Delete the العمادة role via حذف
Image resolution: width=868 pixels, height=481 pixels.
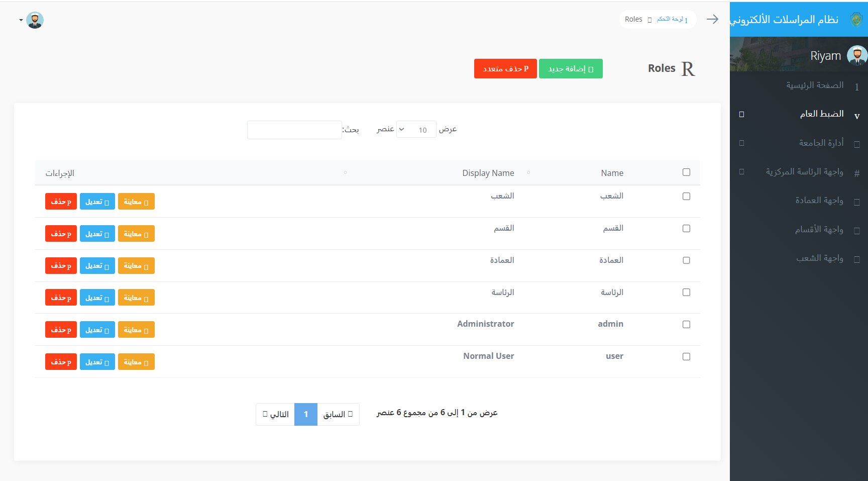(x=61, y=265)
